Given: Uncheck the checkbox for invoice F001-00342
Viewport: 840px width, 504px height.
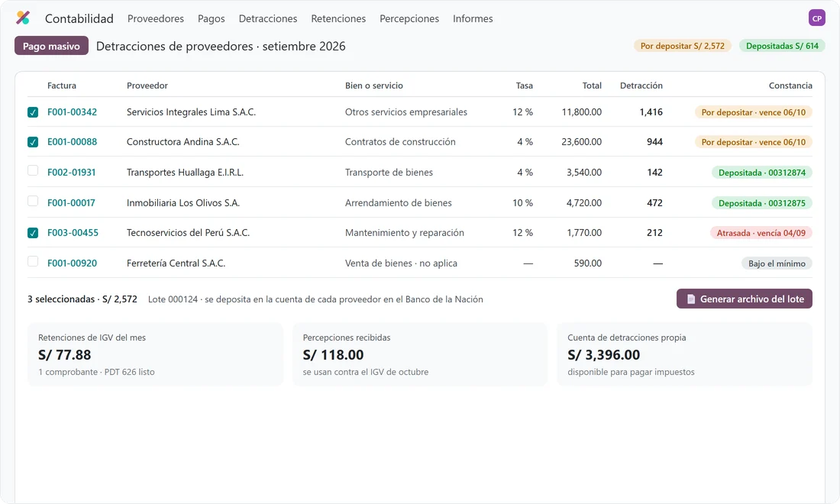Looking at the screenshot, I should pos(33,112).
